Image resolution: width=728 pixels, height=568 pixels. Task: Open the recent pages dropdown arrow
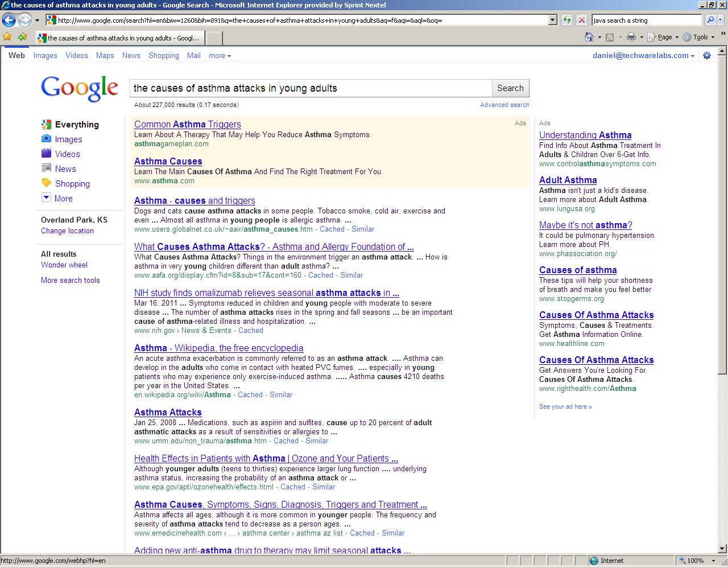(x=37, y=20)
